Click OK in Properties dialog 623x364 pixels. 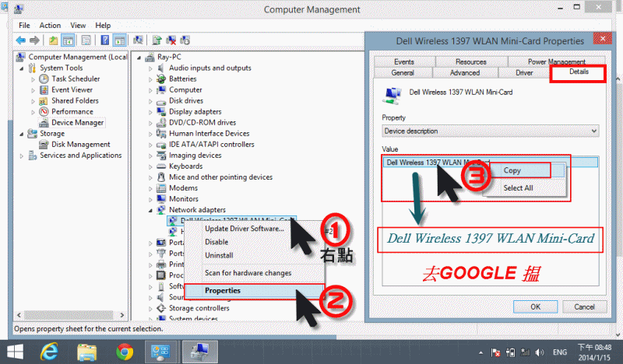pos(535,307)
